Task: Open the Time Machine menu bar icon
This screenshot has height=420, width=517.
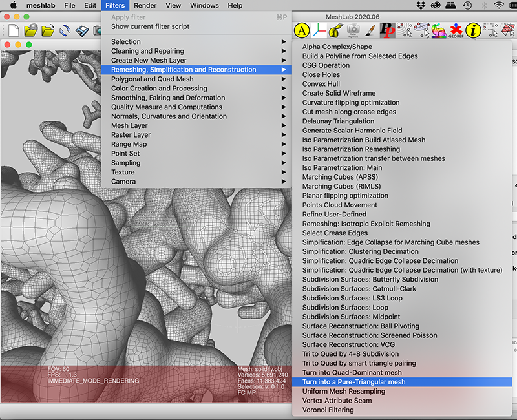Action: point(467,5)
